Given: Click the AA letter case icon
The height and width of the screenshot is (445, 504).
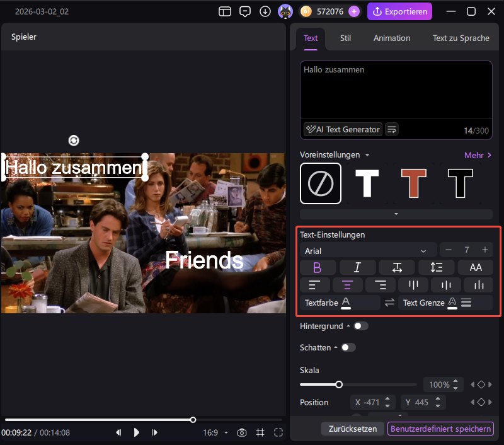Looking at the screenshot, I should 475,267.
